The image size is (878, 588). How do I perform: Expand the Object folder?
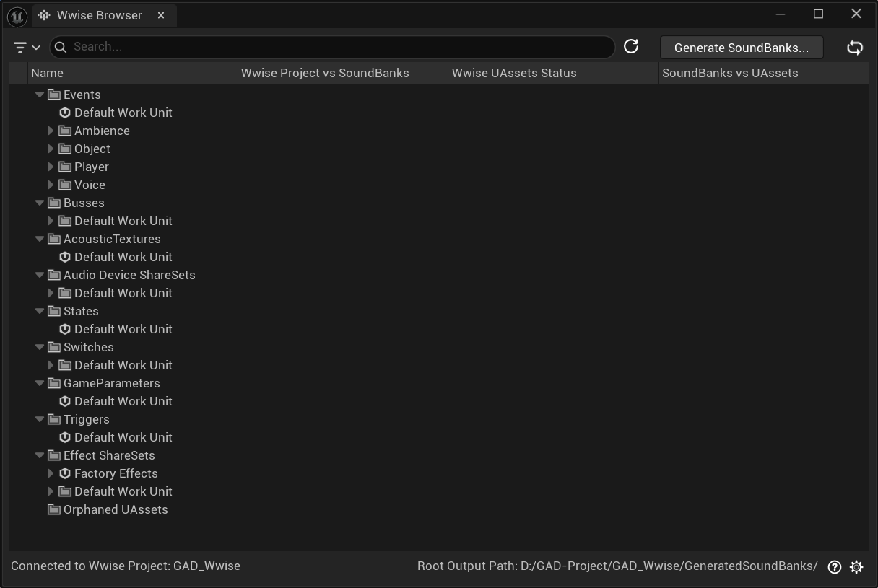pyautogui.click(x=51, y=149)
